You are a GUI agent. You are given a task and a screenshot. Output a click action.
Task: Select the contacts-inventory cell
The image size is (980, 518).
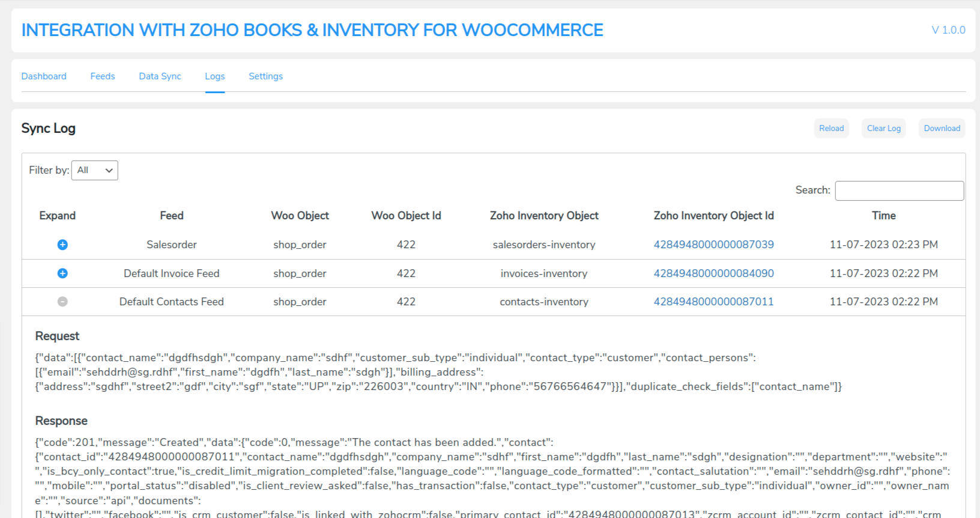544,302
